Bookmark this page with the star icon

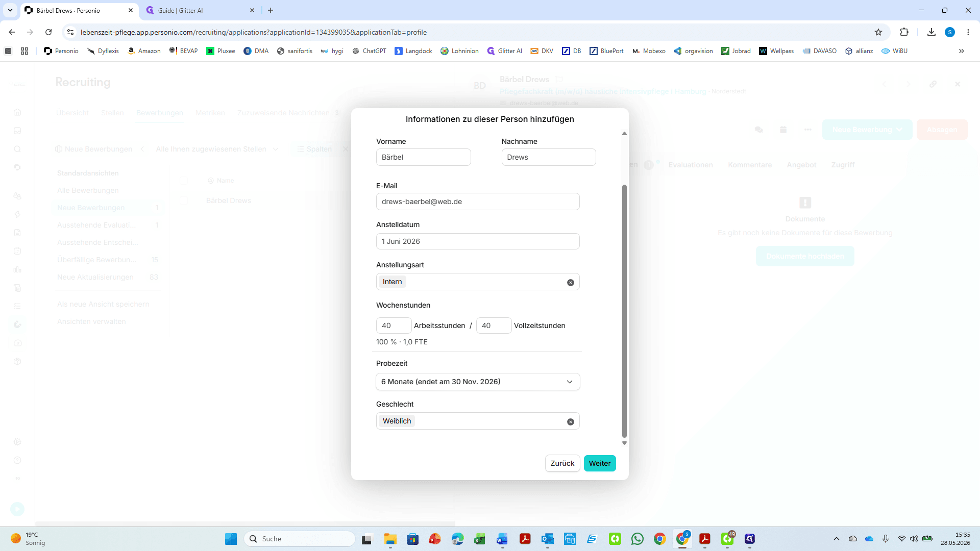(878, 32)
